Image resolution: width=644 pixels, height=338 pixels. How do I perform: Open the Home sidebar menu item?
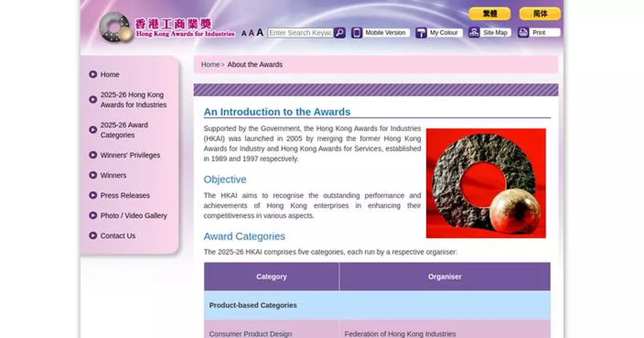pyautogui.click(x=109, y=75)
